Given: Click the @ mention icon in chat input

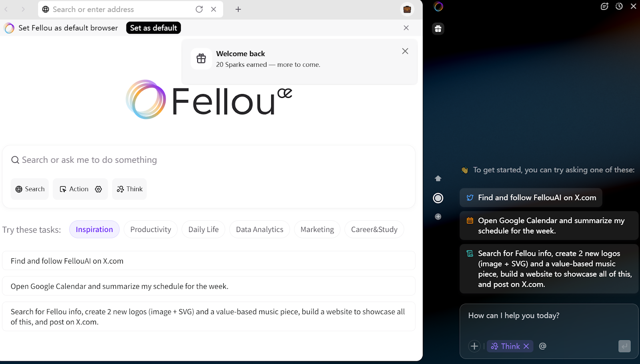Looking at the screenshot, I should point(542,346).
